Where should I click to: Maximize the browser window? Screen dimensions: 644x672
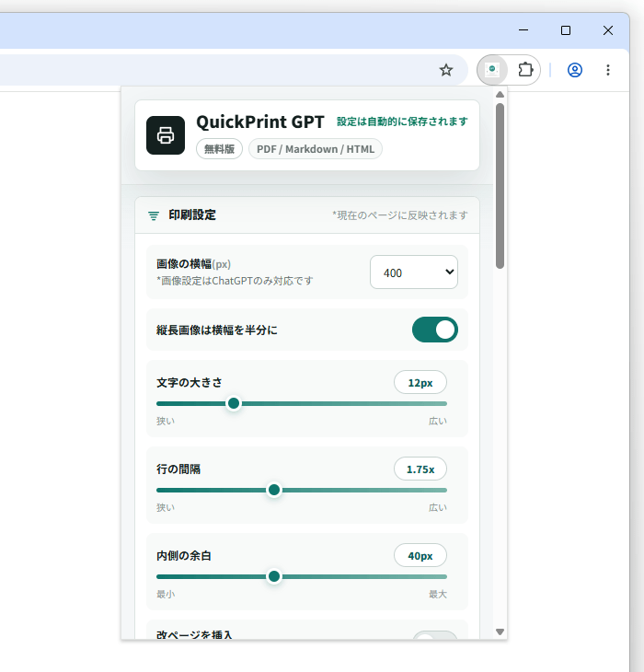pyautogui.click(x=566, y=30)
